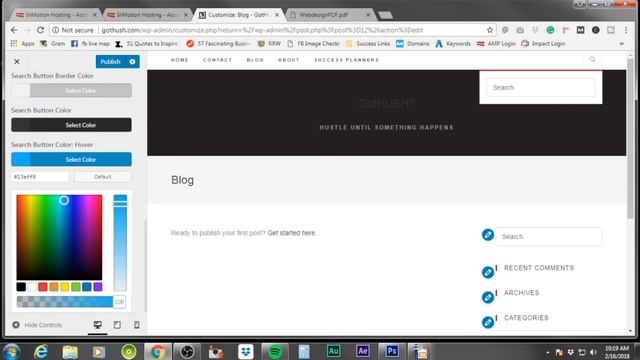The image size is (640, 360).
Task: Open publish settings gear next to Publish
Action: 132,62
